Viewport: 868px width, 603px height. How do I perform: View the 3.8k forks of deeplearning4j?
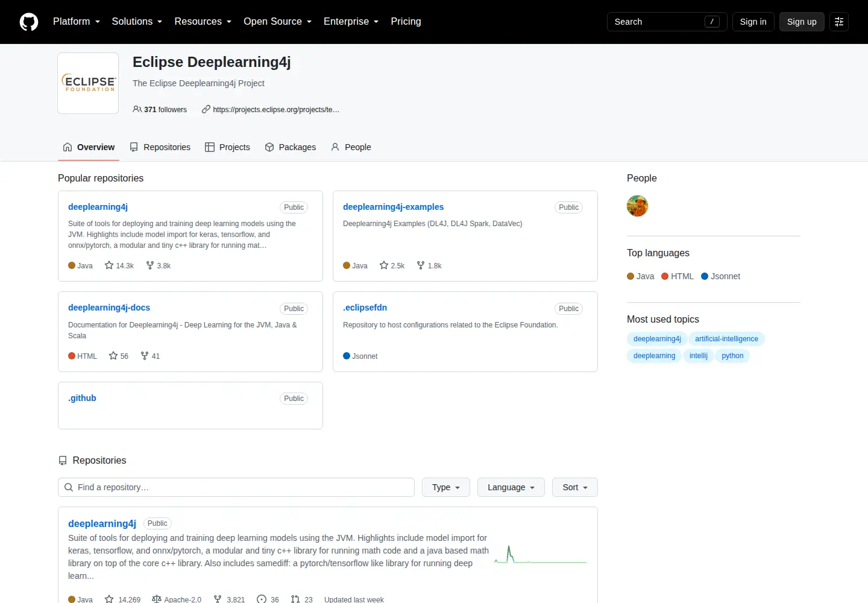point(159,265)
